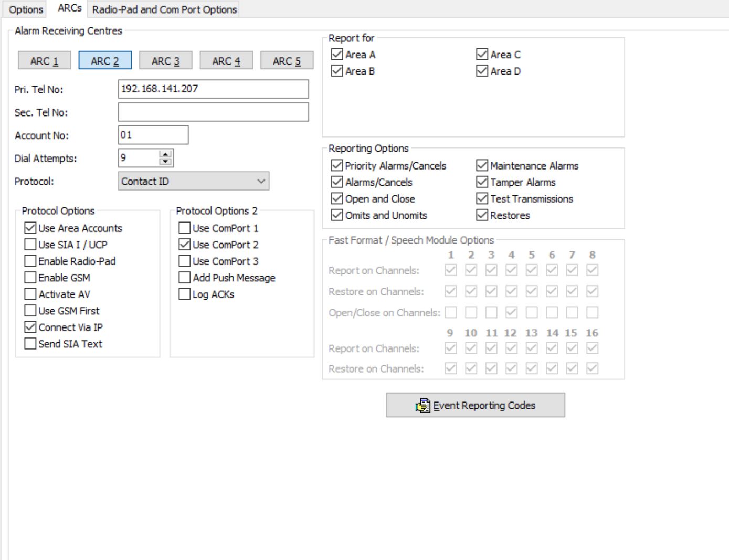Click into the empty Sec. Tel No field
This screenshot has width=729, height=560.
coord(213,112)
